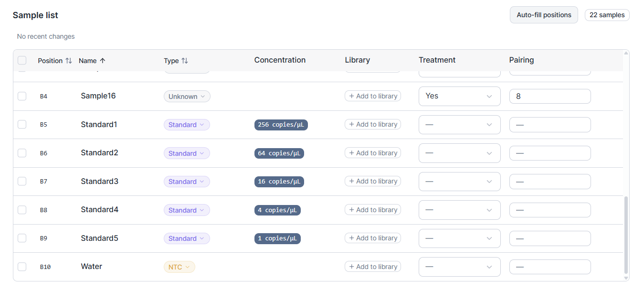Click the No recent changes status text
Screen dimensions: 644x291
[x=46, y=36]
